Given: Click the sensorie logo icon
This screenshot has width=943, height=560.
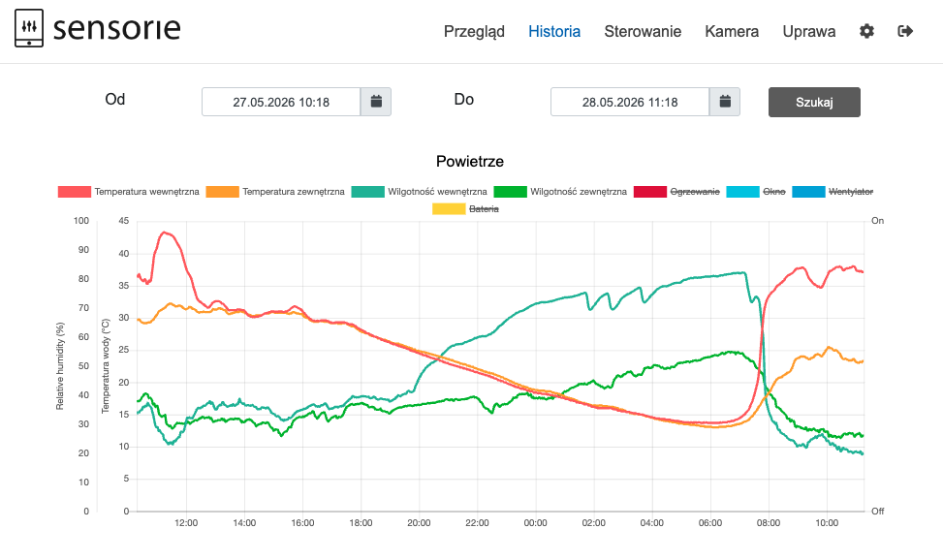Looking at the screenshot, I should tap(29, 28).
